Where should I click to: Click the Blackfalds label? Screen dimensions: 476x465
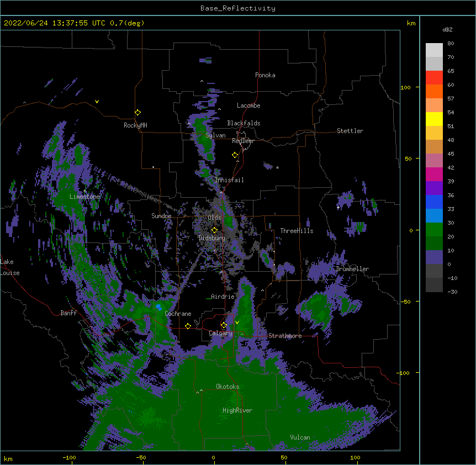click(x=244, y=123)
